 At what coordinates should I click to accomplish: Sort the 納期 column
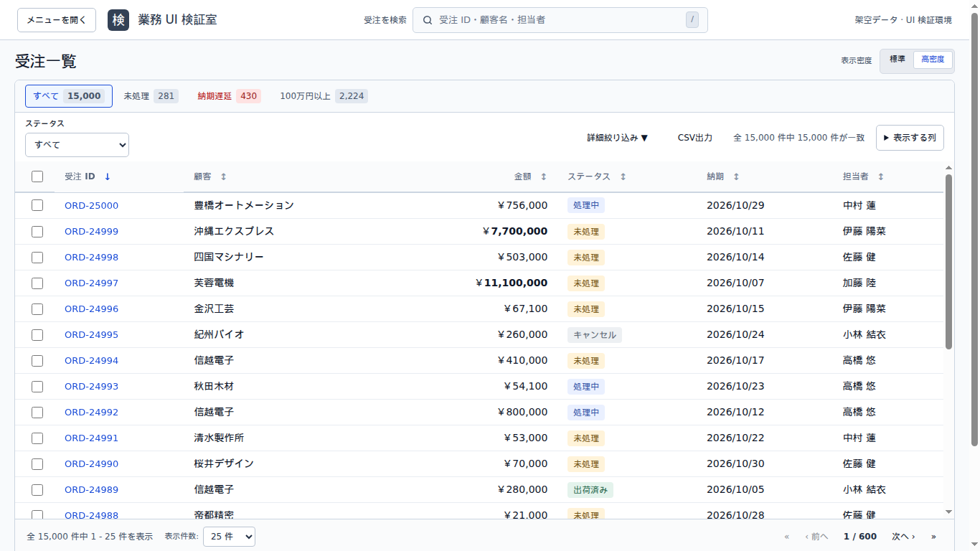tap(736, 176)
